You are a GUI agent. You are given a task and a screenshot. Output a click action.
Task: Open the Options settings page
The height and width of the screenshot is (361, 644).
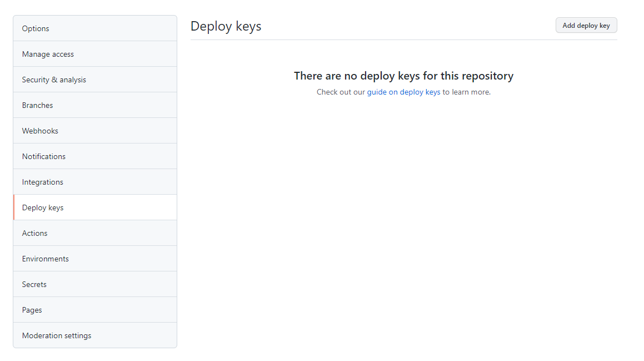click(36, 28)
